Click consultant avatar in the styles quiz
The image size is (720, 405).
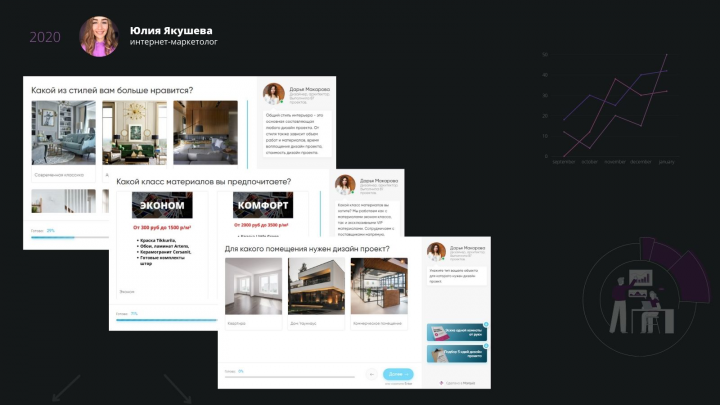pos(274,93)
